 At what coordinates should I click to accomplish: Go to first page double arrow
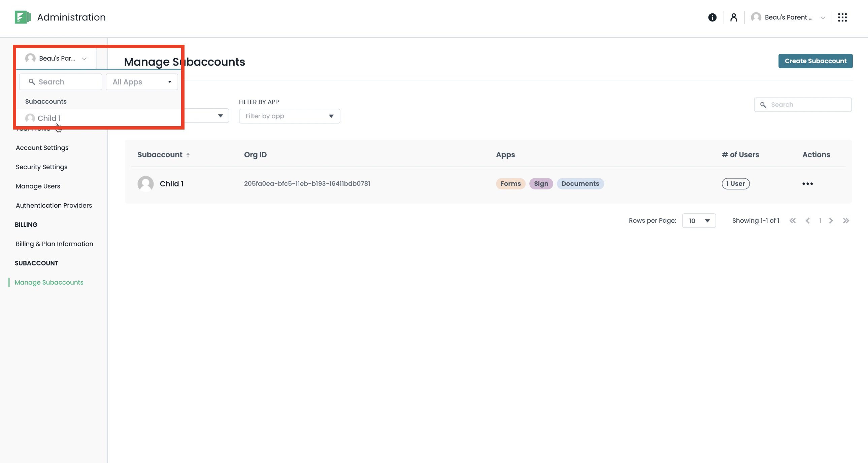pos(793,220)
